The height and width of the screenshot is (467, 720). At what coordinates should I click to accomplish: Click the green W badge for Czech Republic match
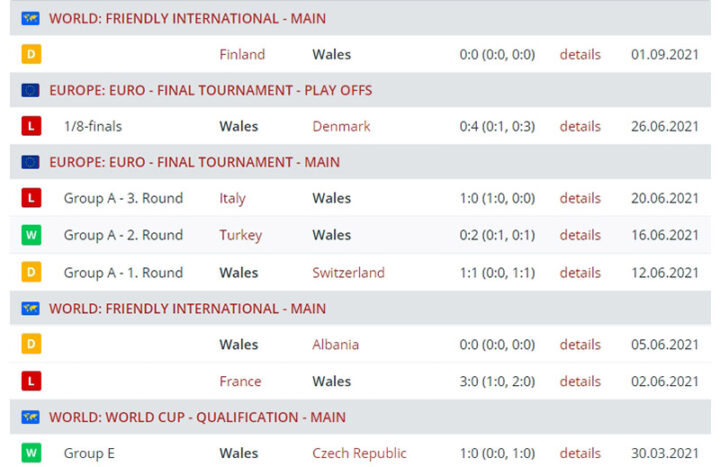click(31, 454)
